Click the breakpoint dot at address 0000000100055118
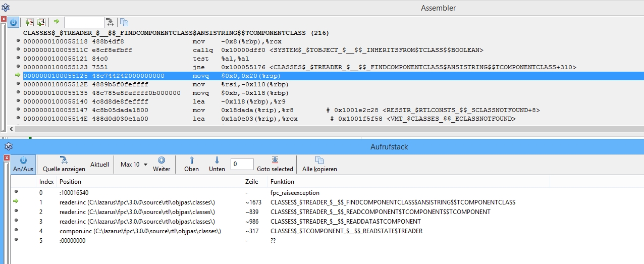This screenshot has width=644, height=264. 18,41
